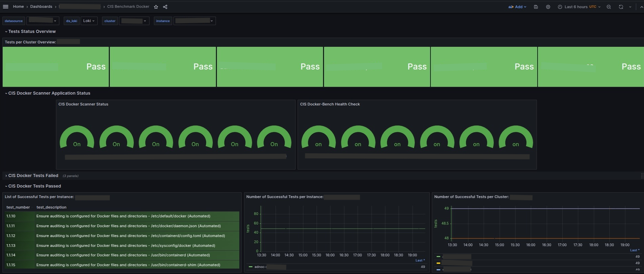The width and height of the screenshot is (644, 274).
Task: Click the CIS Docker-Bench Health Check panel title
Action: [x=330, y=104]
